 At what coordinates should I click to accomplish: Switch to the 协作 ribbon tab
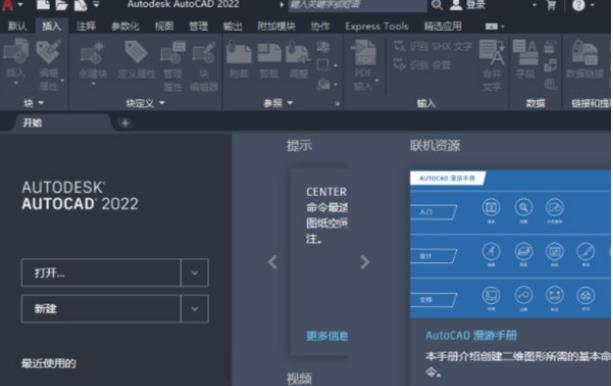click(320, 26)
